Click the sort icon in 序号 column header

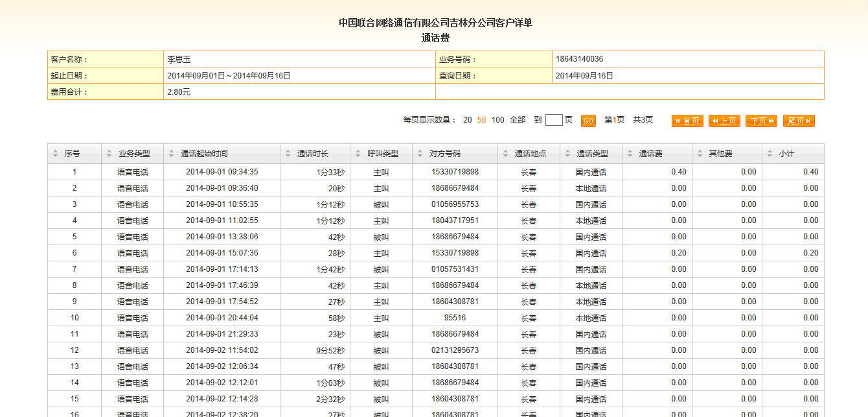tap(54, 154)
